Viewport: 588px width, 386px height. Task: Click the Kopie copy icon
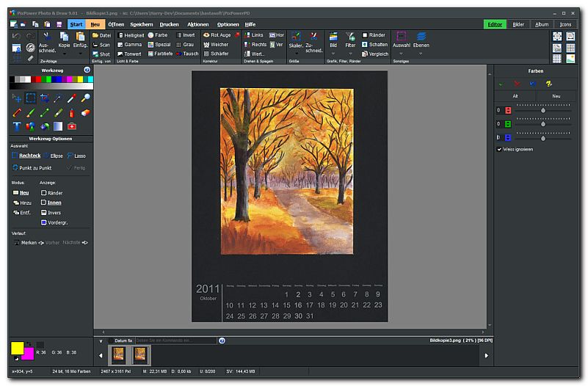64,37
